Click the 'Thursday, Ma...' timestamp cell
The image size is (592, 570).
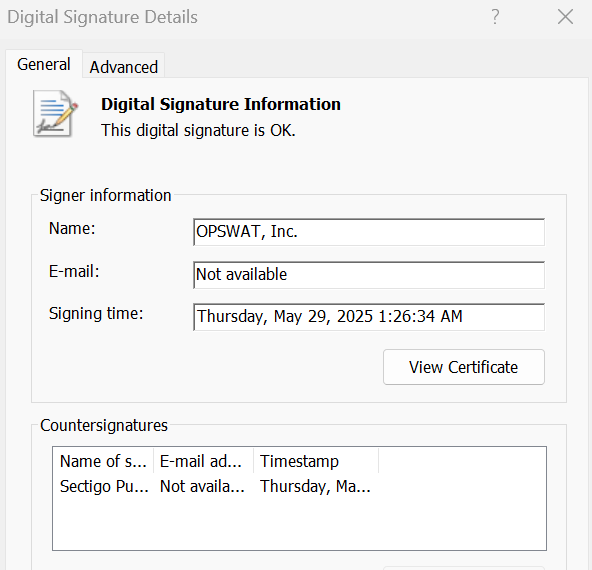click(315, 486)
